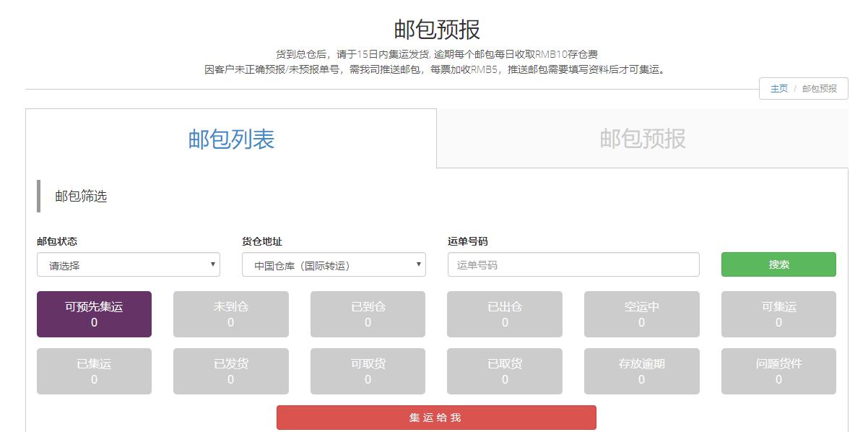
Task: Select the 可集运 filter
Action: 778,314
